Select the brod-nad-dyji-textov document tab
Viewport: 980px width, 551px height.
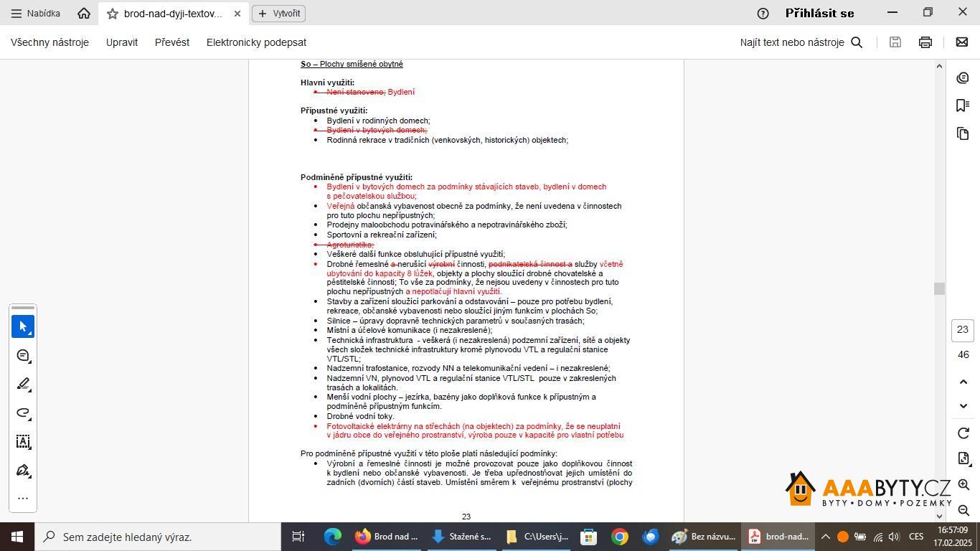173,14
